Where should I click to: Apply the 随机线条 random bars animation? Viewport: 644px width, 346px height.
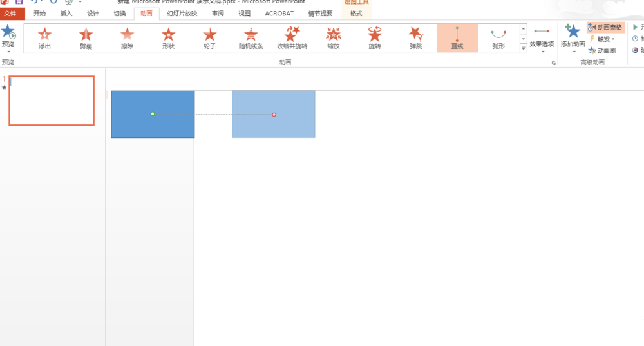[251, 38]
